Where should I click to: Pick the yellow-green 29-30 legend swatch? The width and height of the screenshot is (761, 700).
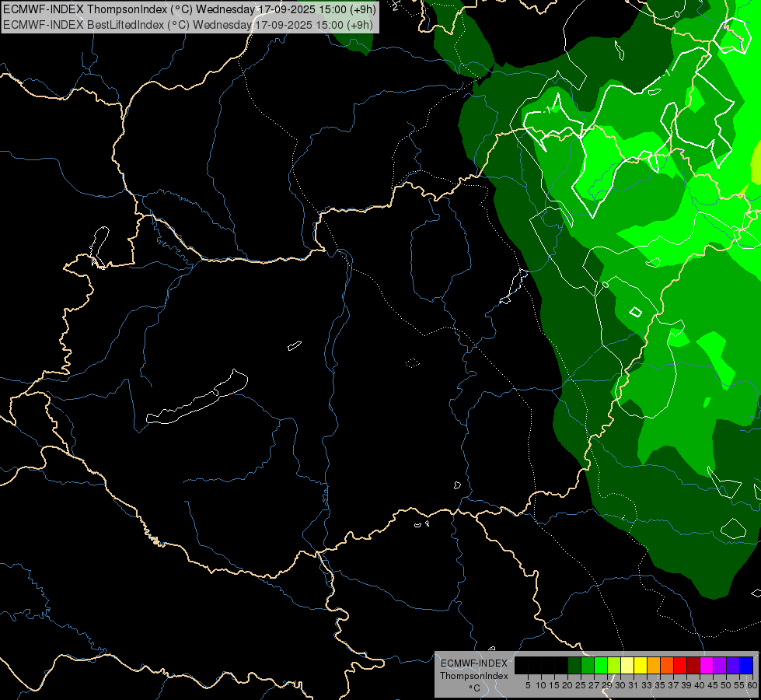click(x=614, y=665)
